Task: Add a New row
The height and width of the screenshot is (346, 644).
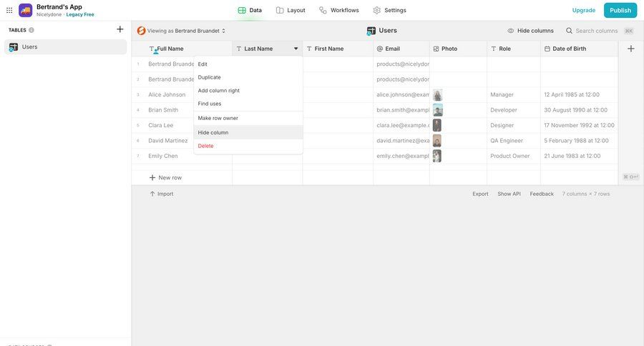Action: (165, 178)
